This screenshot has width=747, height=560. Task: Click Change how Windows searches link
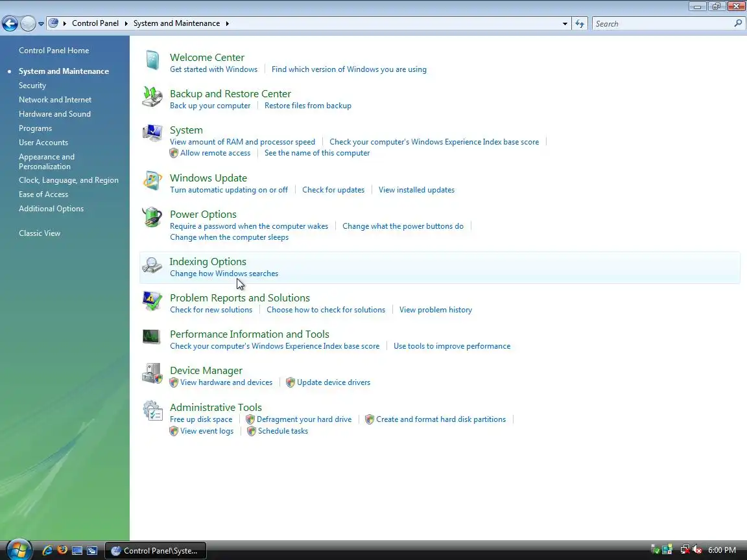tap(224, 274)
